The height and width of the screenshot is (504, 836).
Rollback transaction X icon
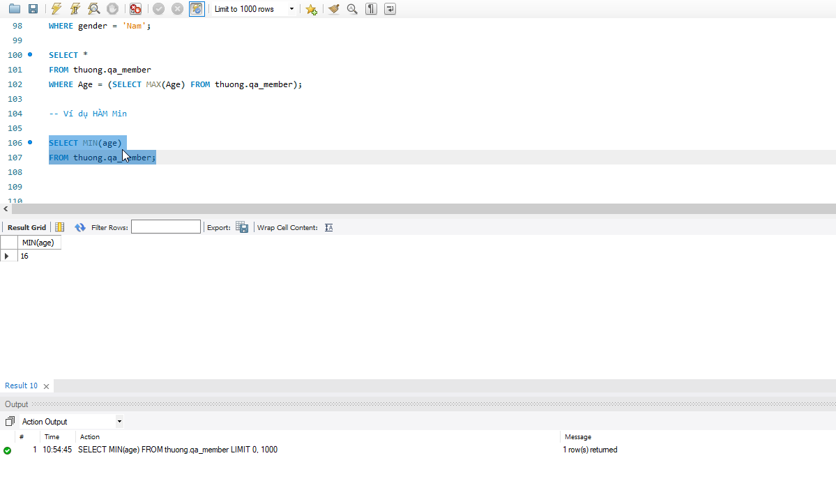(x=178, y=8)
